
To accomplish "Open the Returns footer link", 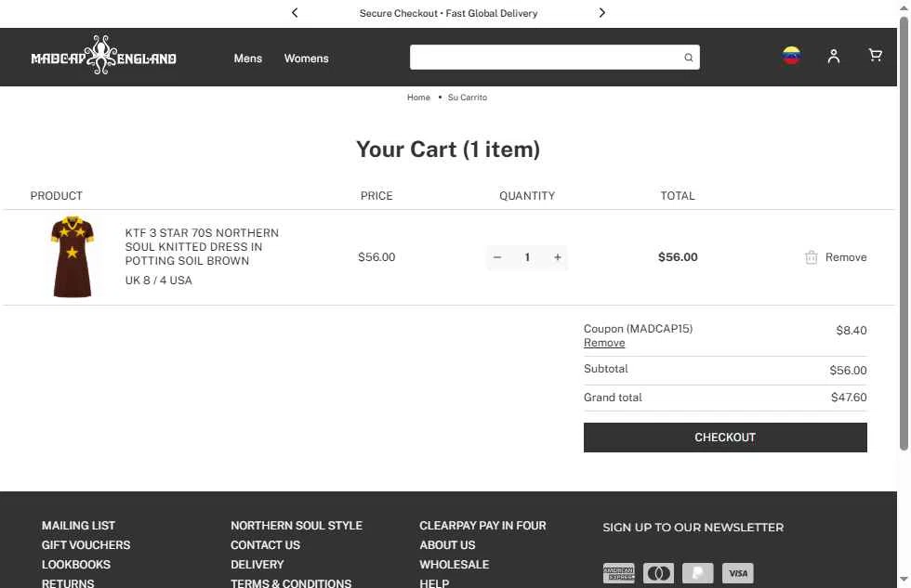I will point(68,582).
